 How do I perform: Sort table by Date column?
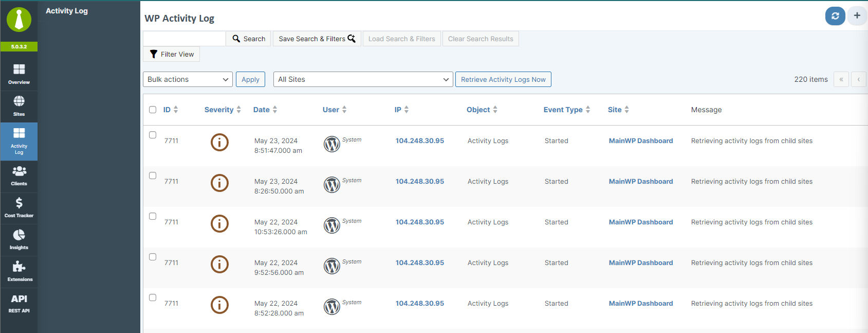pos(265,110)
